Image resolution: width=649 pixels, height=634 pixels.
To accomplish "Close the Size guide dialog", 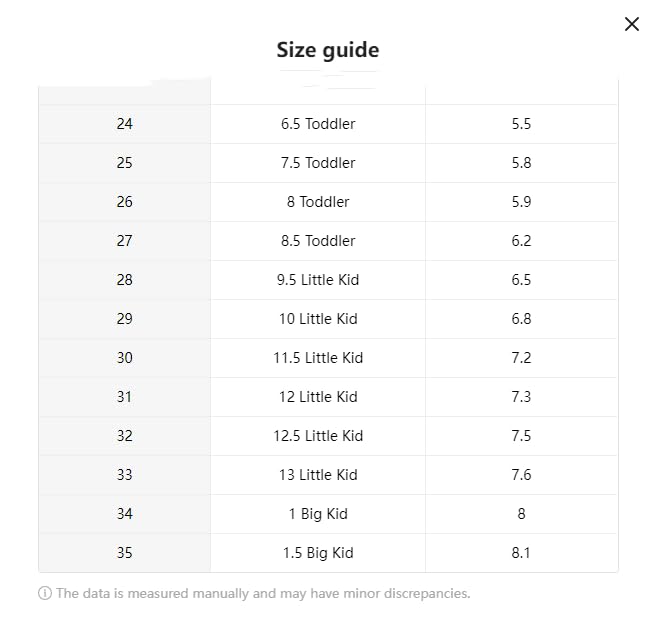I will (x=631, y=24).
